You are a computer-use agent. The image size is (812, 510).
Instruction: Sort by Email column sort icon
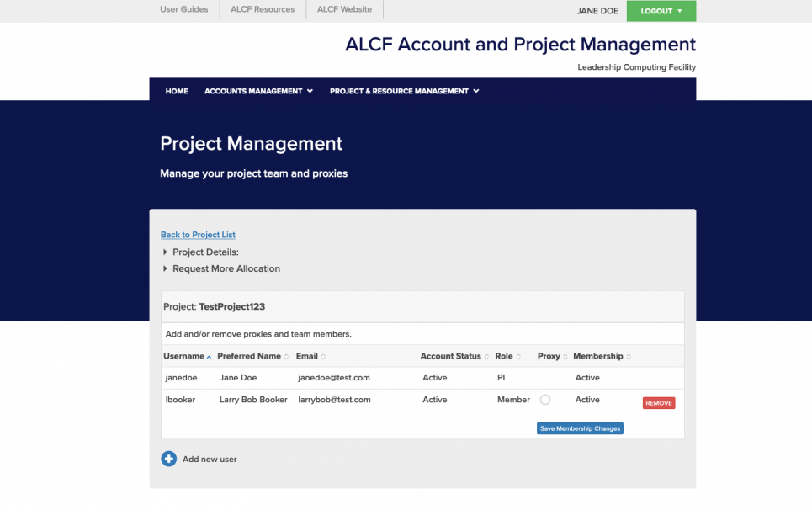click(x=323, y=357)
